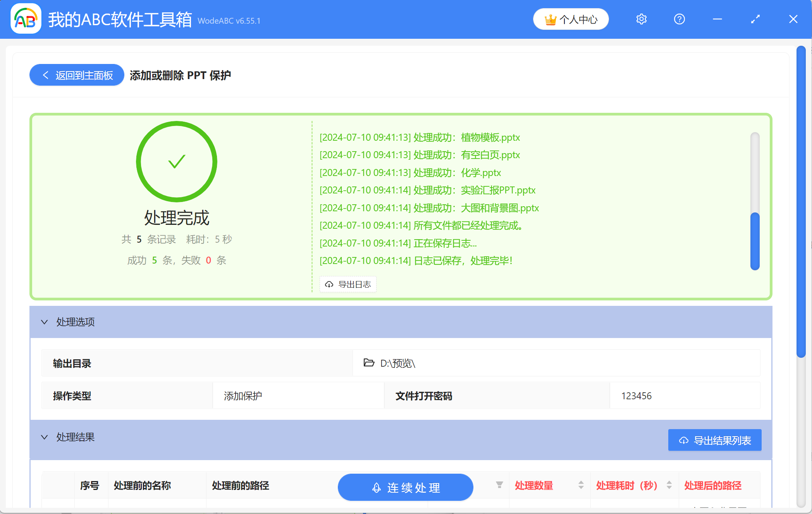This screenshot has height=514, width=812.
Task: Select the output path D:\预览\
Action: pos(397,364)
